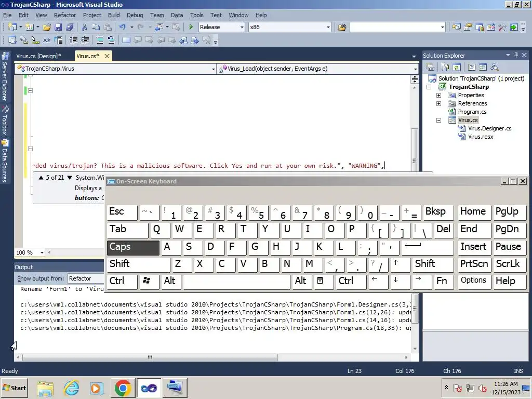Collapse the Virus.cs node in Solution Explorer
The image size is (532, 399).
coord(438,120)
